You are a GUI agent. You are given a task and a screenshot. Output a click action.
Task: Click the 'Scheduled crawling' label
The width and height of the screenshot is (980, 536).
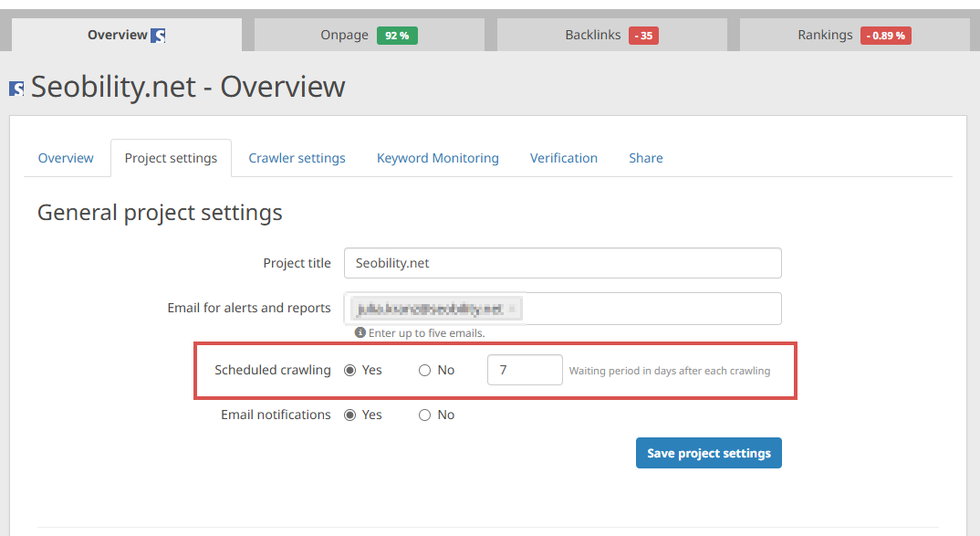click(x=273, y=370)
